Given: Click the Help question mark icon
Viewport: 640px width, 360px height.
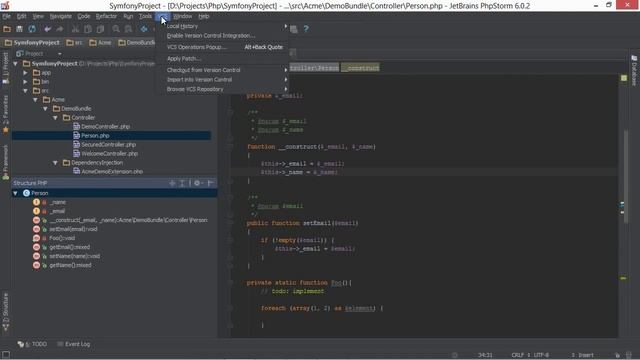Looking at the screenshot, I should 306,29.
